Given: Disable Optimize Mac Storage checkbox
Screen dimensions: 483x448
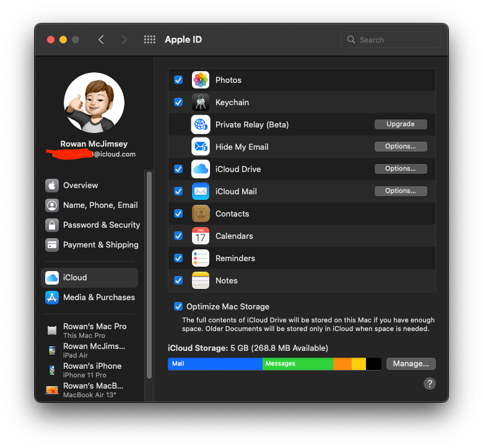Looking at the screenshot, I should coord(178,306).
